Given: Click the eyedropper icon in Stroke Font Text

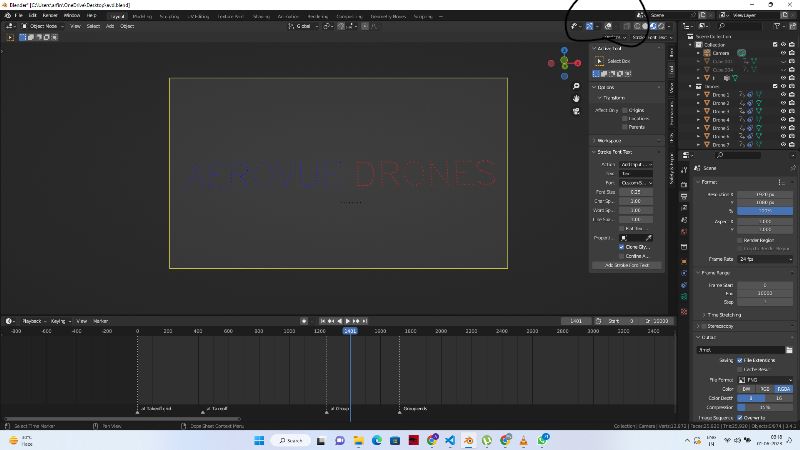Looking at the screenshot, I should click(x=648, y=238).
